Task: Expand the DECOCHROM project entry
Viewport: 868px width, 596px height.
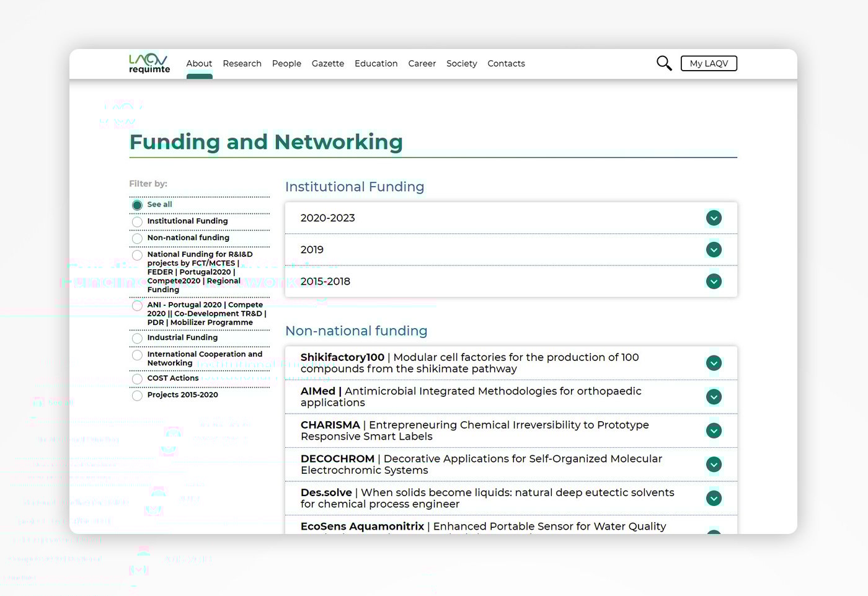Action: pyautogui.click(x=714, y=465)
